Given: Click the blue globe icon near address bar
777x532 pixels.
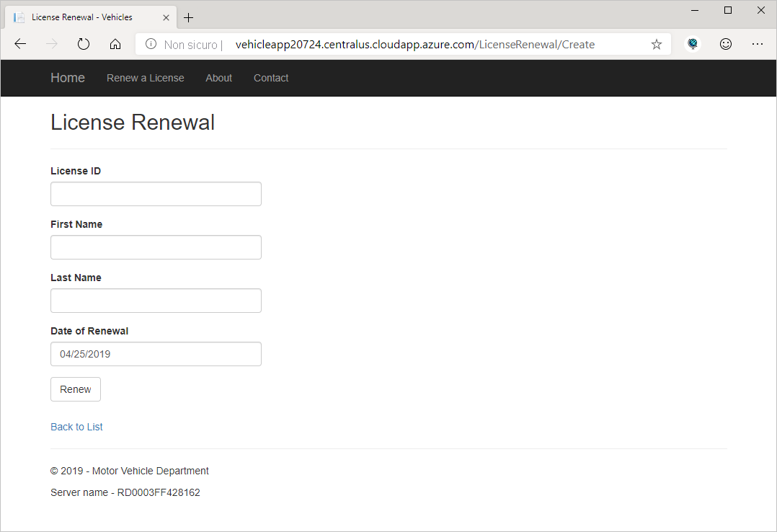Looking at the screenshot, I should click(x=692, y=44).
